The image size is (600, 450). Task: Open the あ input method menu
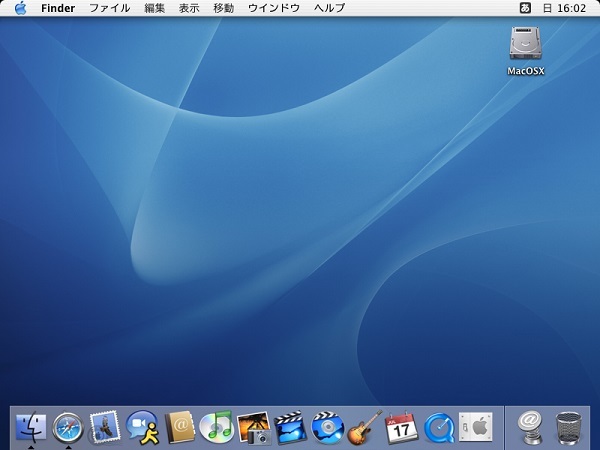[x=525, y=8]
